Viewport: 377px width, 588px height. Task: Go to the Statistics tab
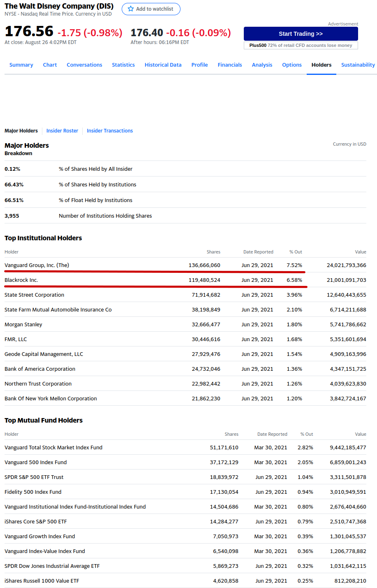(x=123, y=65)
